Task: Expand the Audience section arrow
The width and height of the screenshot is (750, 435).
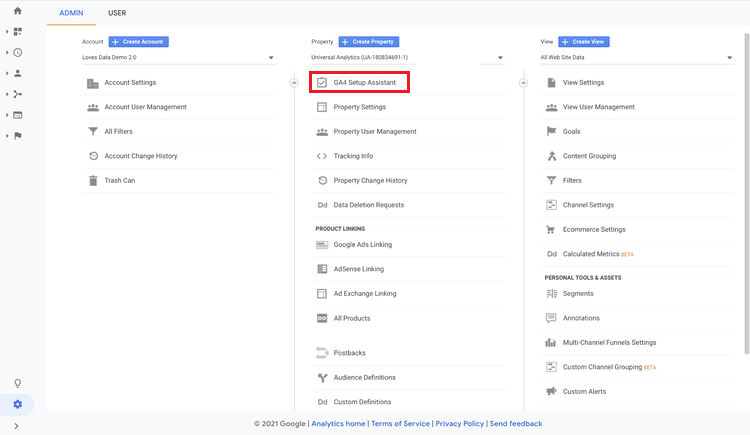Action: click(7, 73)
